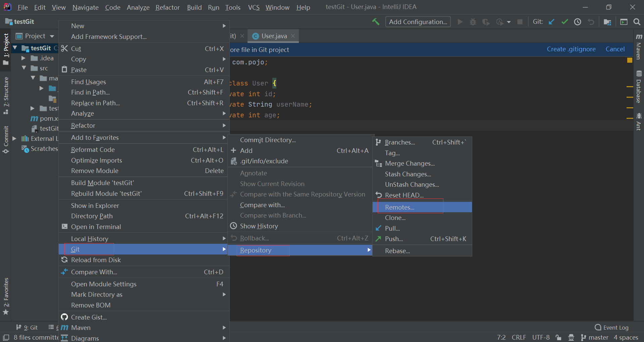Close the User.java tab
The width and height of the screenshot is (644, 342).
[293, 36]
